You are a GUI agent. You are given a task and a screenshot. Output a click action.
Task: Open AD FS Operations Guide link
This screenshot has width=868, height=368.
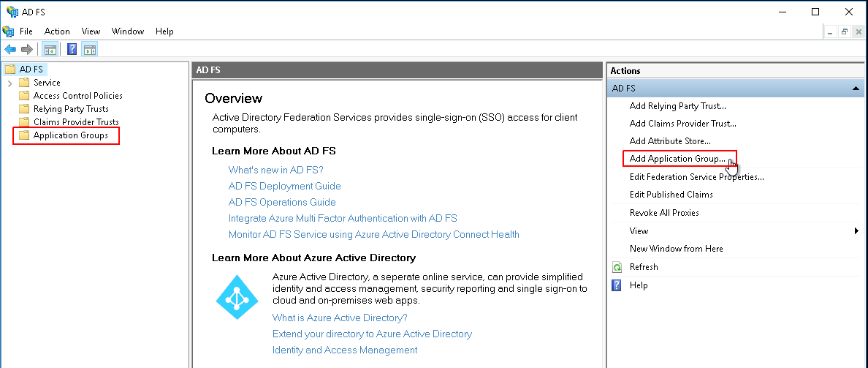(x=282, y=202)
